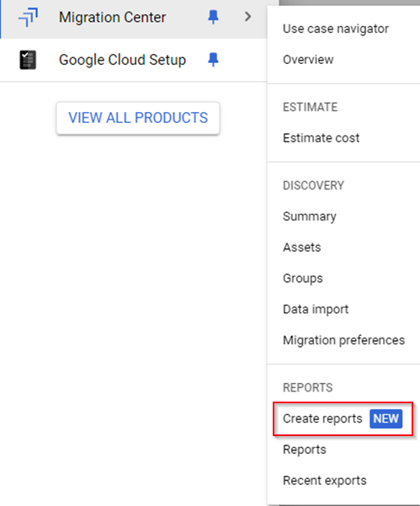Navigate to Groups
Image resolution: width=420 pixels, height=506 pixels.
[x=302, y=279]
